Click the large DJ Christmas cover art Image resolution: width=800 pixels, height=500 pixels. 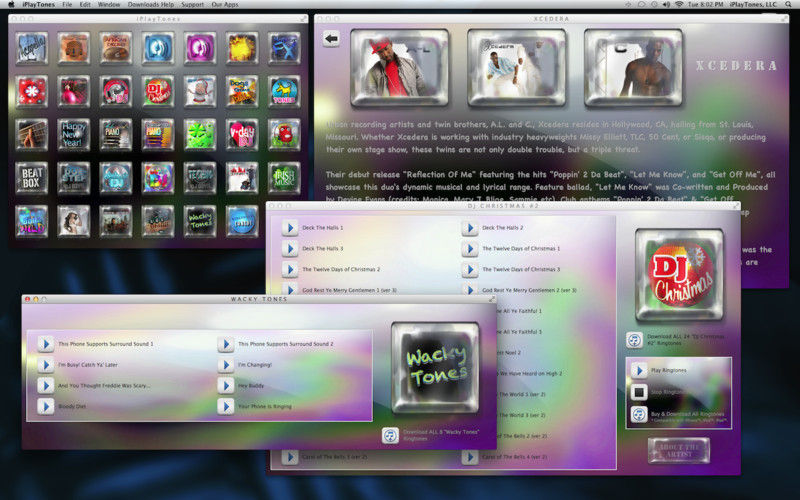click(679, 274)
